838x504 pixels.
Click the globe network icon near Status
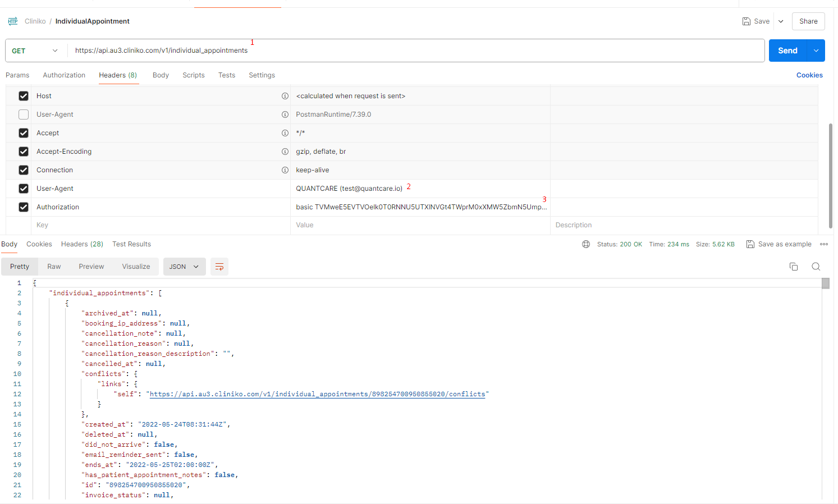click(586, 244)
